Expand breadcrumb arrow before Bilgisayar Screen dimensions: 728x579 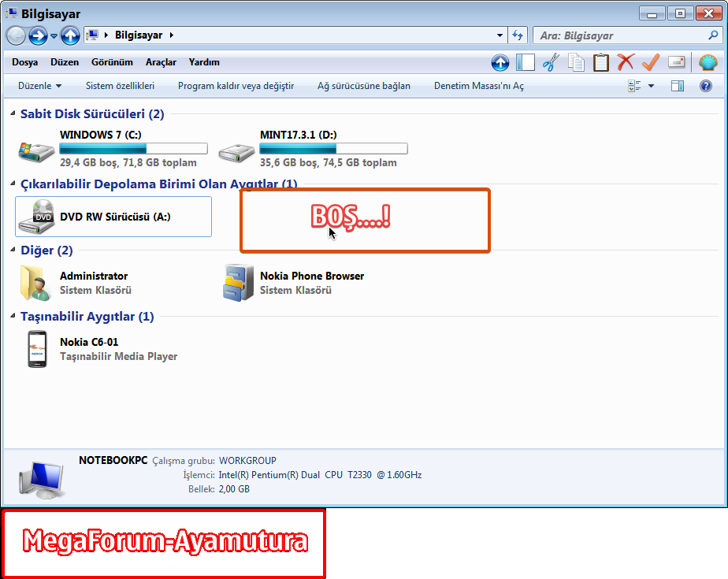click(x=106, y=35)
